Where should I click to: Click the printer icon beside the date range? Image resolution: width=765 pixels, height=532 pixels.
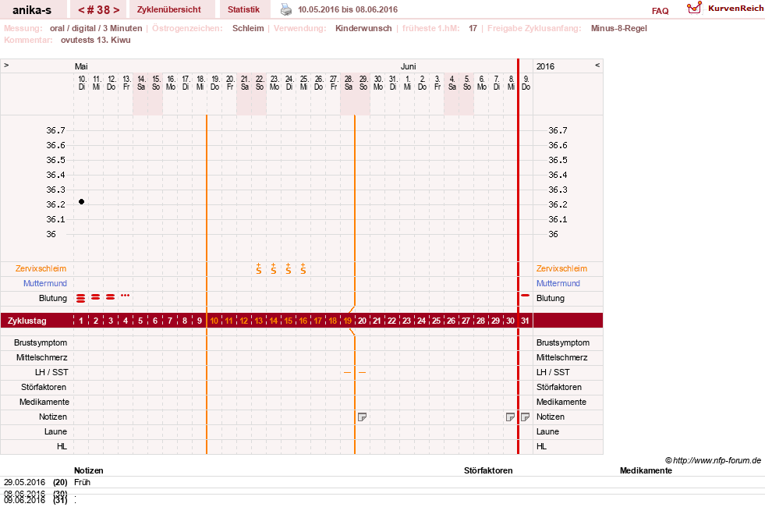point(286,9)
